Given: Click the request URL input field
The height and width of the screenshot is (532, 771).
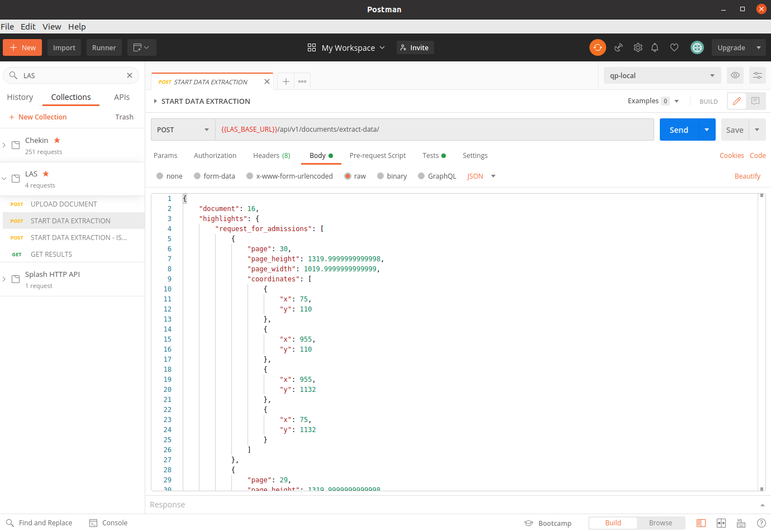Looking at the screenshot, I should click(x=434, y=130).
